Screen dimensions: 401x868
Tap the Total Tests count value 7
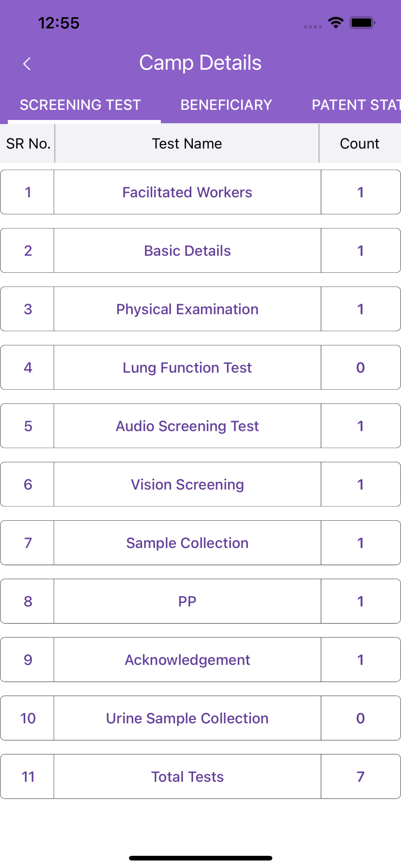click(x=360, y=776)
